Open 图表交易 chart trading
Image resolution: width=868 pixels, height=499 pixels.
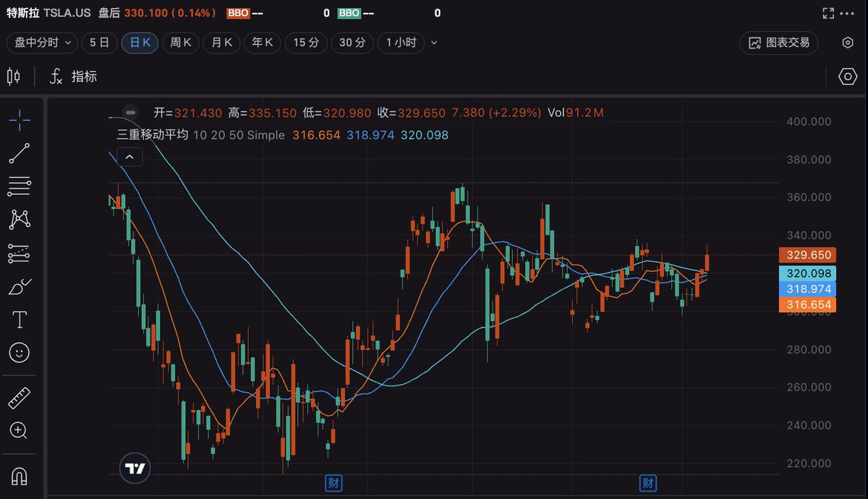click(x=779, y=43)
